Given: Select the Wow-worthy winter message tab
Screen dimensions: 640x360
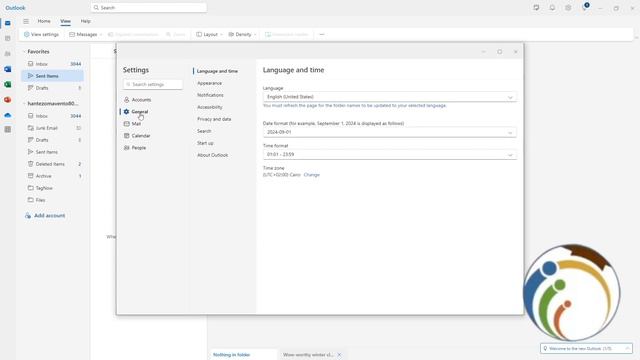Looking at the screenshot, I should point(308,355).
